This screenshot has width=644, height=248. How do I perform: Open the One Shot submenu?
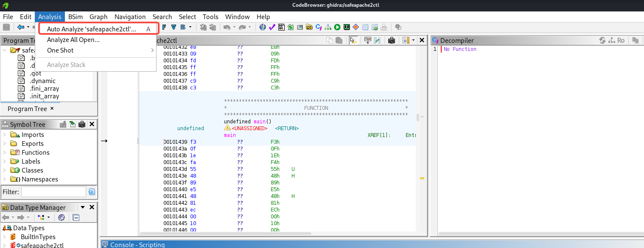coord(95,50)
